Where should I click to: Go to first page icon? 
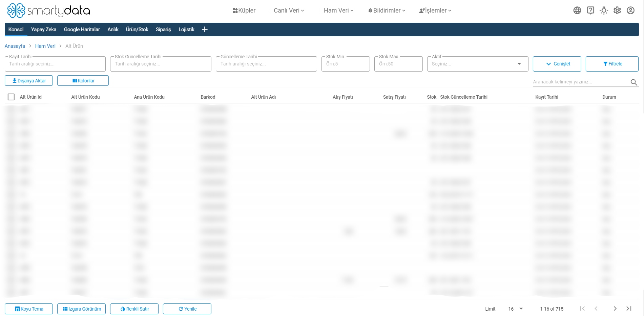click(x=582, y=309)
